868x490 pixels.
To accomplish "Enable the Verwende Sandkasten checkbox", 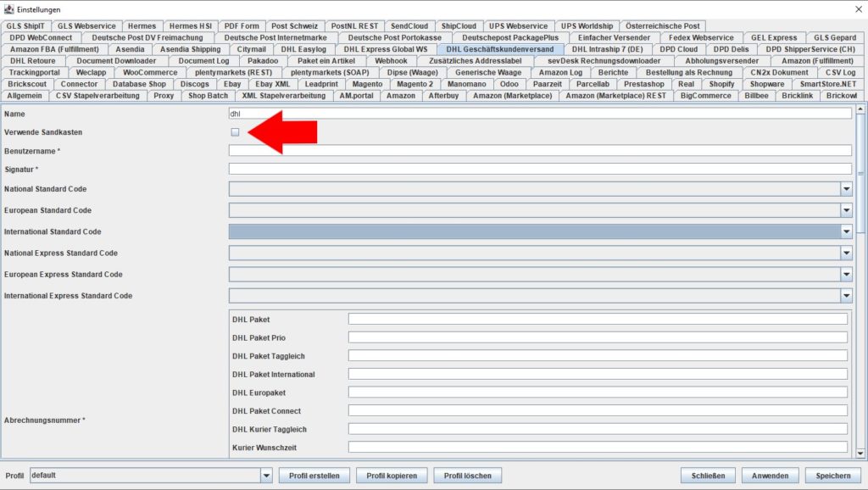I will click(x=236, y=132).
